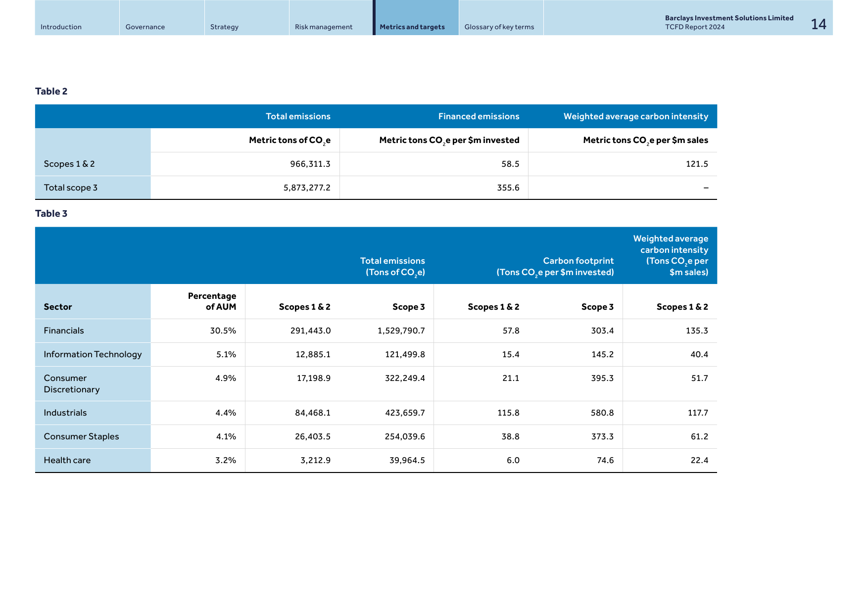
Task: Select the value 5,873,277.2
Action: [x=307, y=188]
